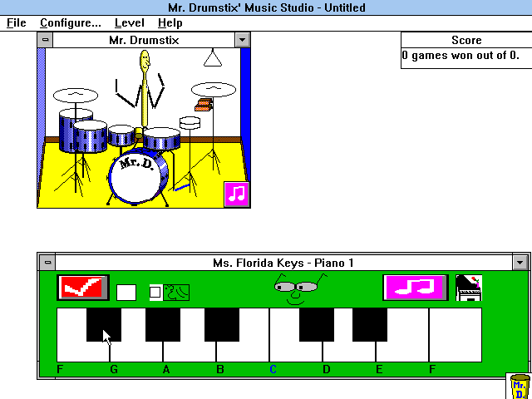Open the File menu
Image resolution: width=532 pixels, height=399 pixels.
coord(17,23)
